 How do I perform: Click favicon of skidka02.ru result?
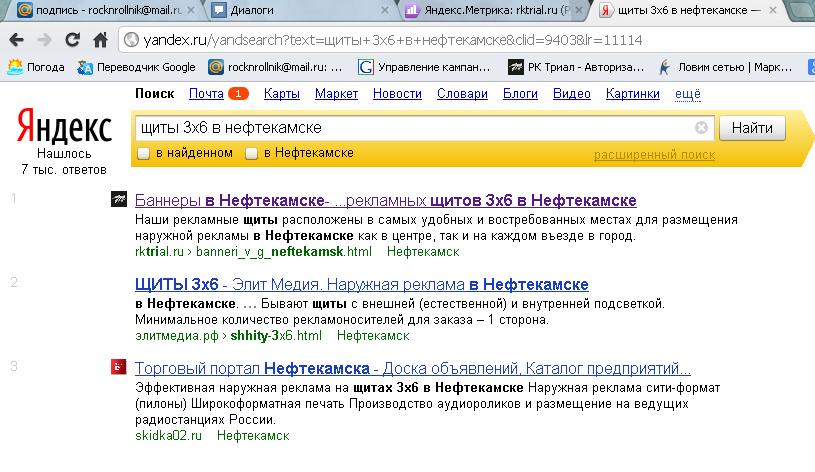tap(119, 366)
